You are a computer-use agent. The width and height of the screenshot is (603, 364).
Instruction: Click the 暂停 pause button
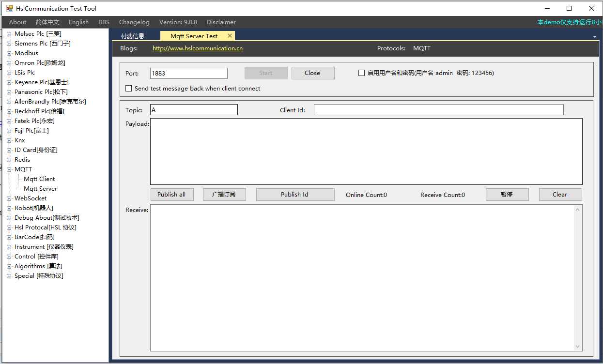click(x=507, y=195)
